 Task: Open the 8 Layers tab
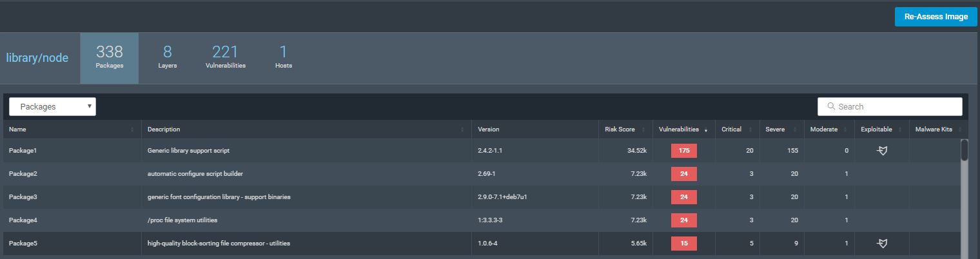point(168,58)
